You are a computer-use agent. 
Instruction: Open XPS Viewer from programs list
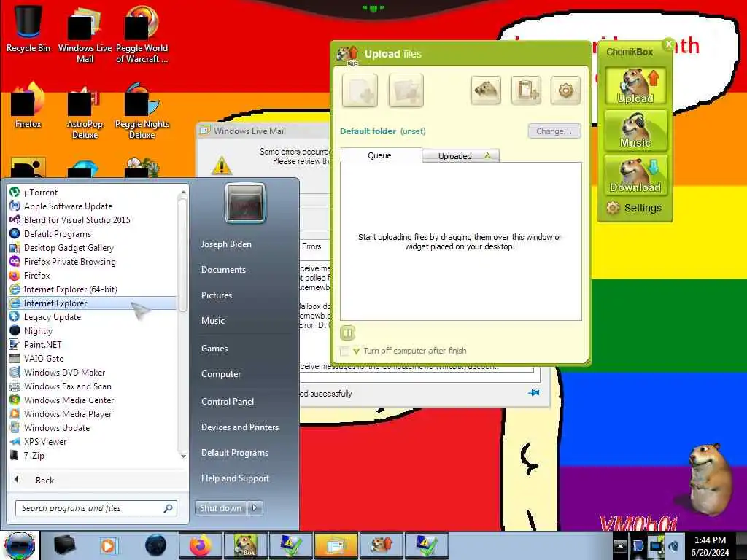pos(93,441)
